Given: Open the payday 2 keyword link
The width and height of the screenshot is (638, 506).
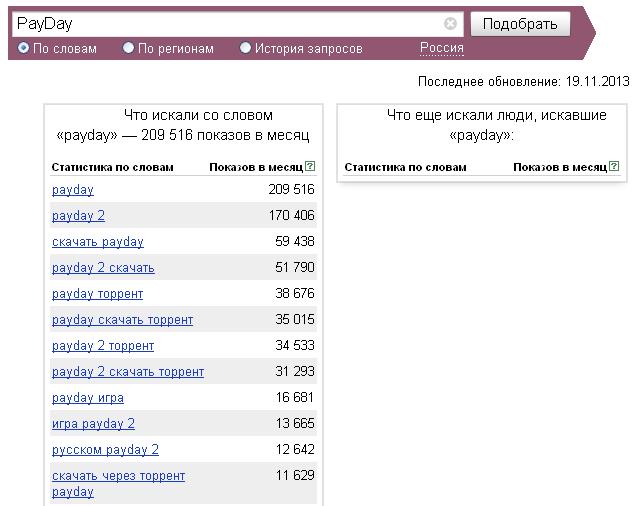Looking at the screenshot, I should coord(79,216).
